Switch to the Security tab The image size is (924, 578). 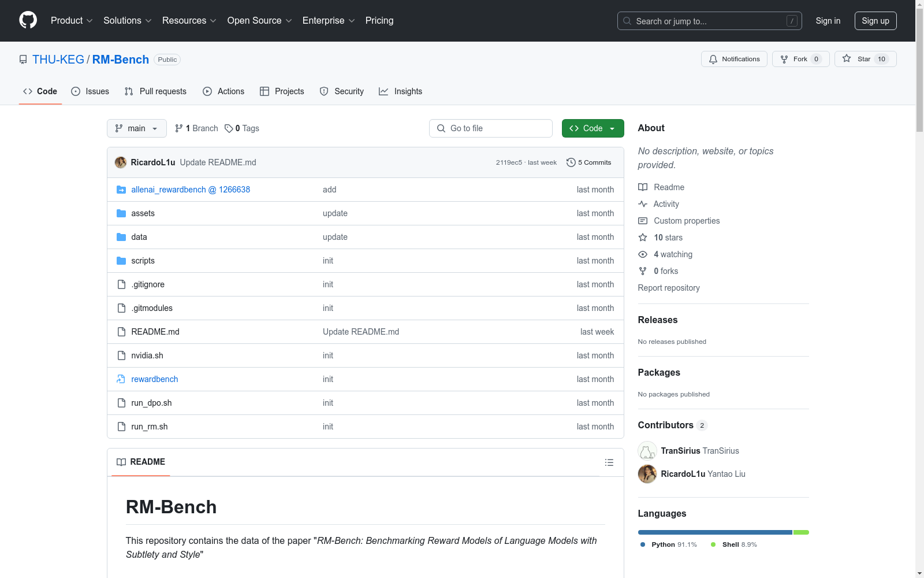click(342, 91)
